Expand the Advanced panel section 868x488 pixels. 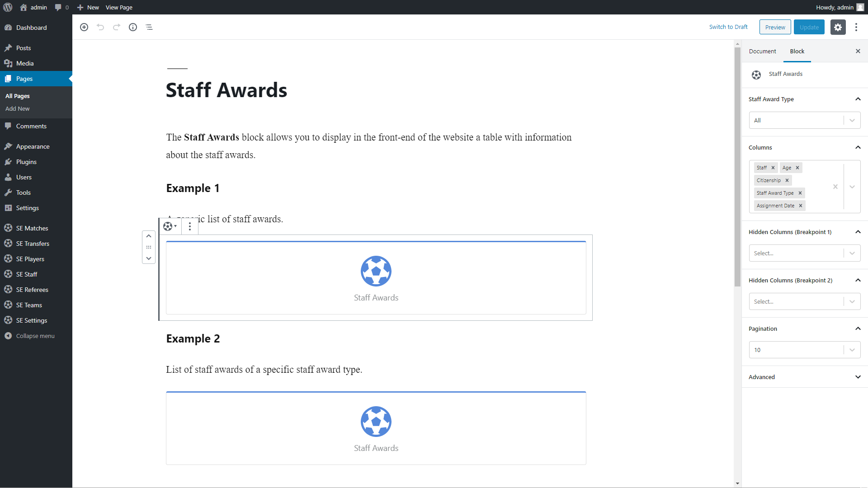pyautogui.click(x=804, y=377)
